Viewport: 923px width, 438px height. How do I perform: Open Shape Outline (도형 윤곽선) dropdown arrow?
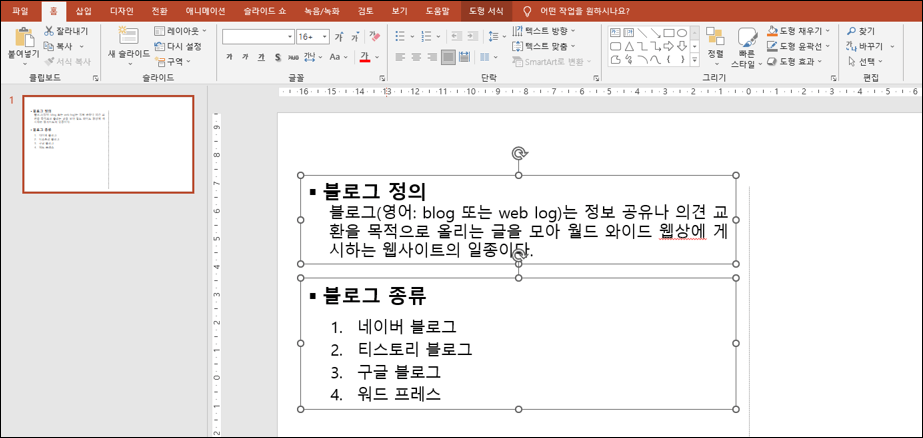pos(828,46)
